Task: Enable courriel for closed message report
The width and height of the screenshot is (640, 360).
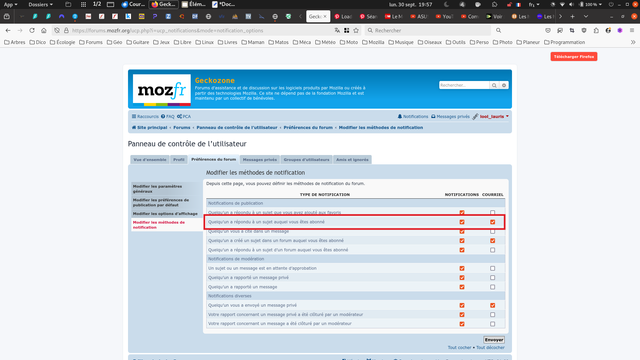Action: [x=493, y=324]
